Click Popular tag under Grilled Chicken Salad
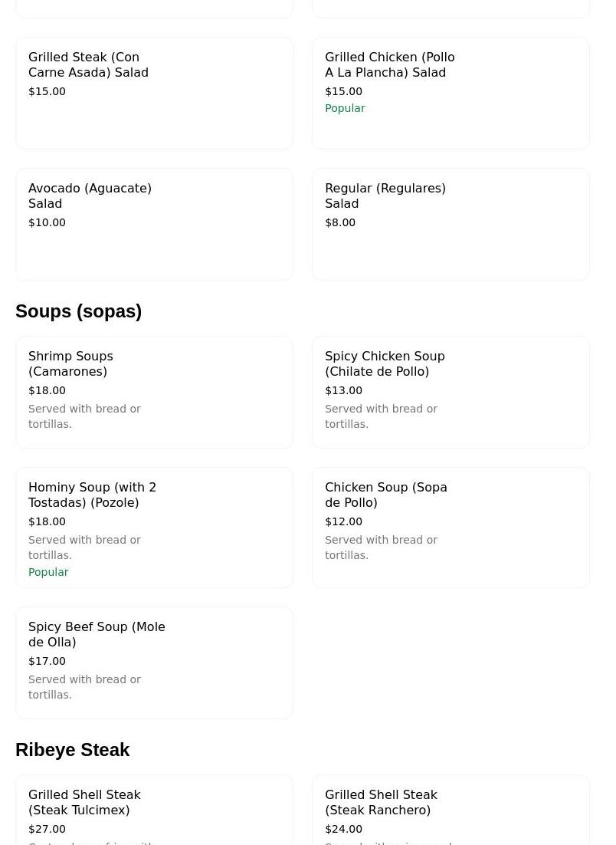 point(345,108)
